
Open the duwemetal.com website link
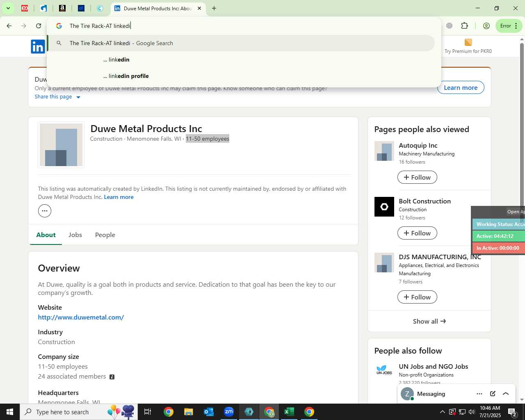point(81,317)
